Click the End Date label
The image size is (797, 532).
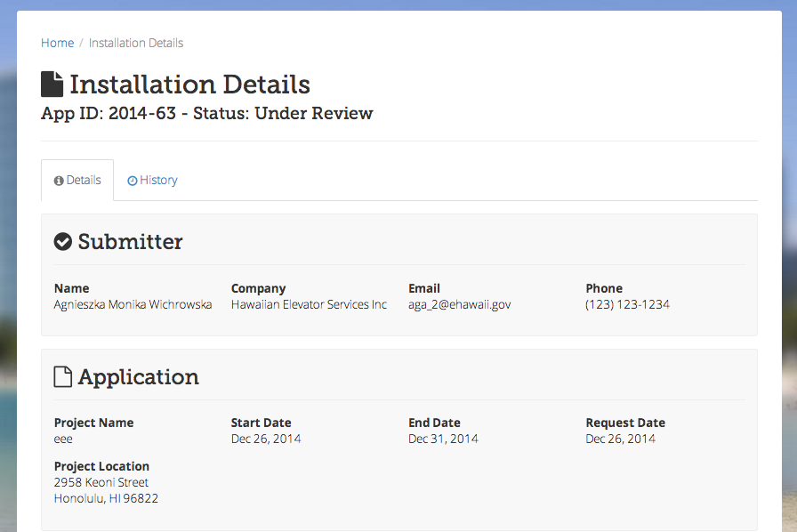click(434, 423)
